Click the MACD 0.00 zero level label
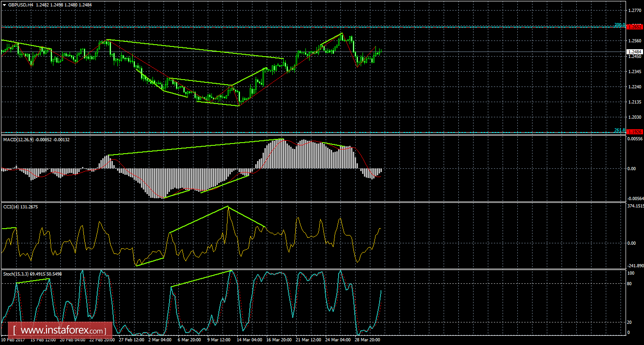 632,168
